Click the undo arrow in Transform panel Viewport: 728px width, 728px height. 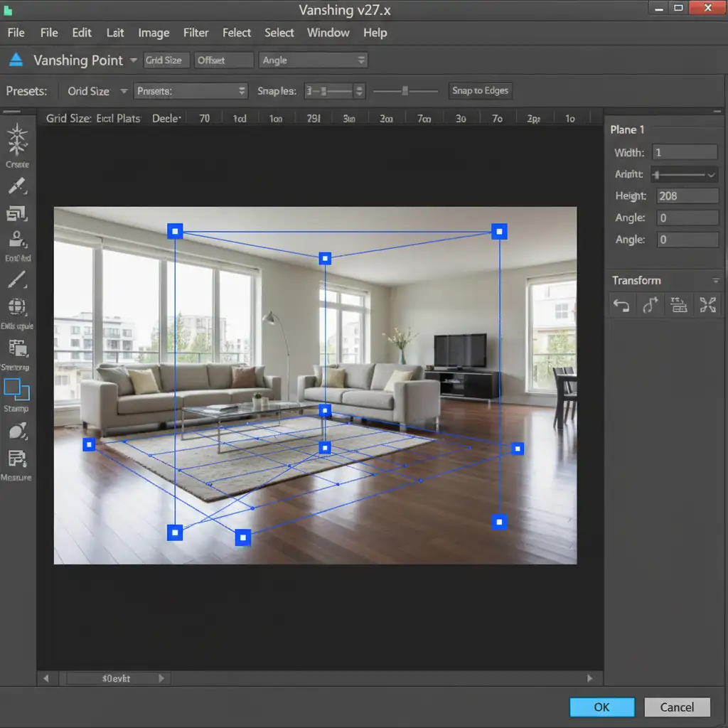(x=621, y=305)
